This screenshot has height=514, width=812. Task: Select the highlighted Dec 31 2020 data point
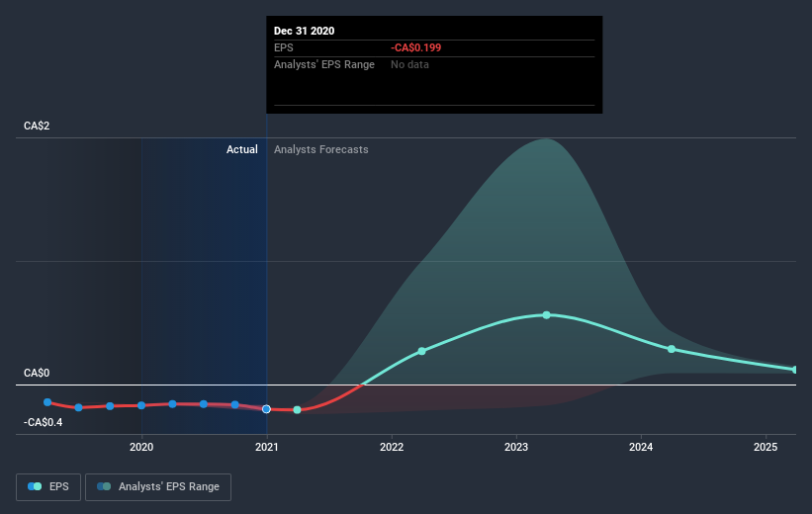pyautogui.click(x=266, y=409)
